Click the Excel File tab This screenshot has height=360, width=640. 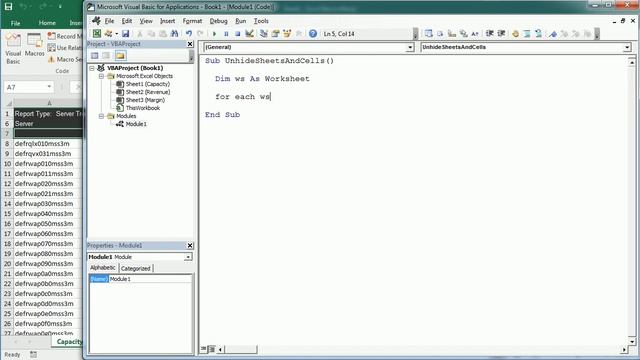[x=16, y=23]
